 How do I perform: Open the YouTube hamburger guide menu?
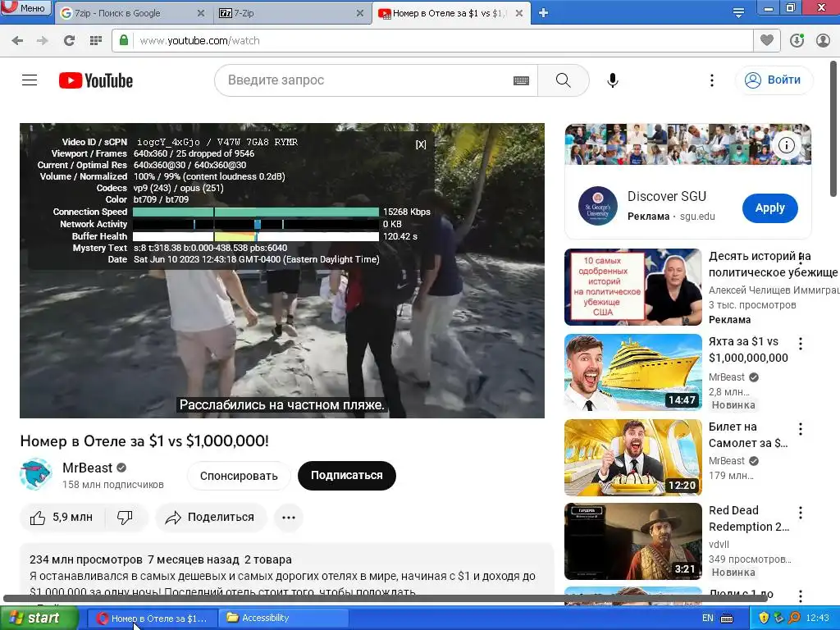coord(30,80)
